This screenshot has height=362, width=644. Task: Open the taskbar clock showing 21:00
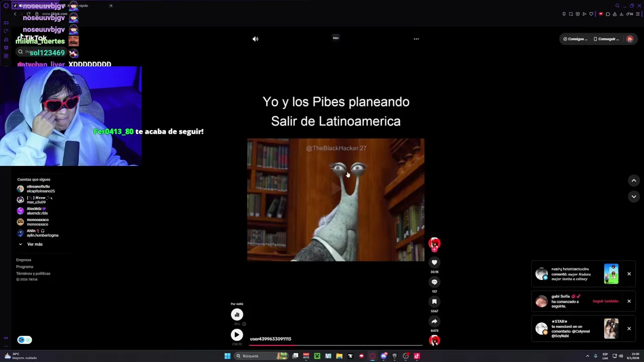[632, 356]
